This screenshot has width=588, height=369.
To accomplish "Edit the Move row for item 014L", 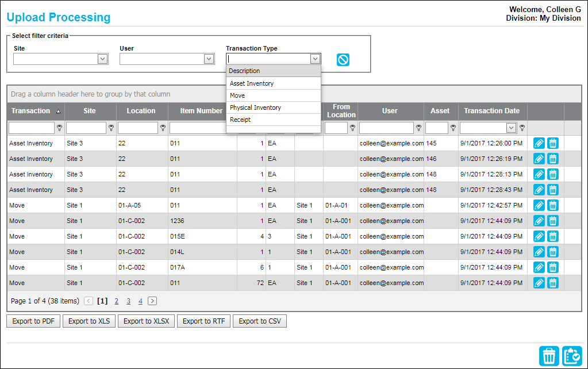I will [x=539, y=252].
